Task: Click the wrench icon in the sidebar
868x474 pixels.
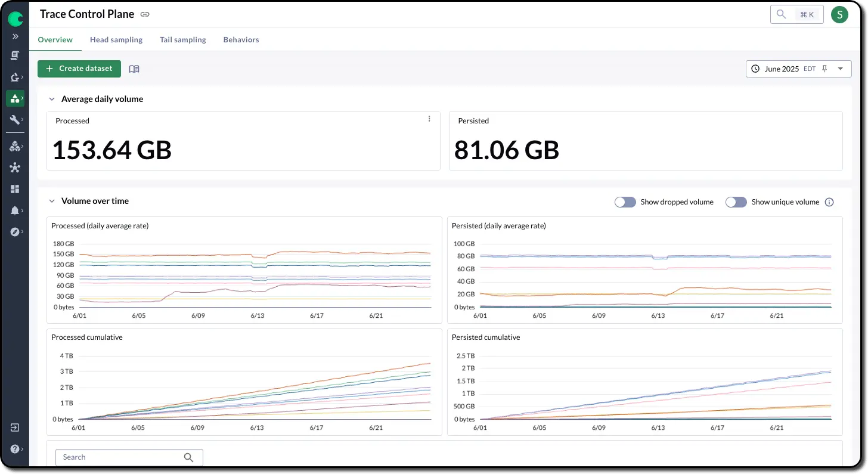Action: pos(15,120)
